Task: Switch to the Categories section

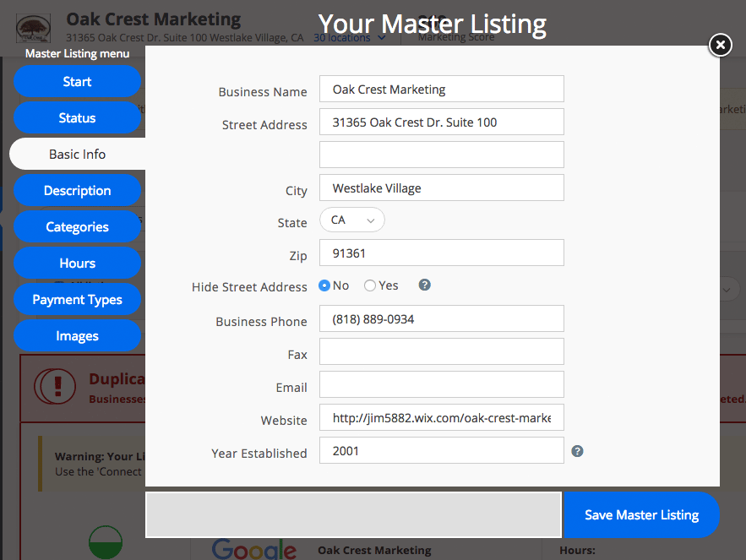Action: pyautogui.click(x=77, y=226)
